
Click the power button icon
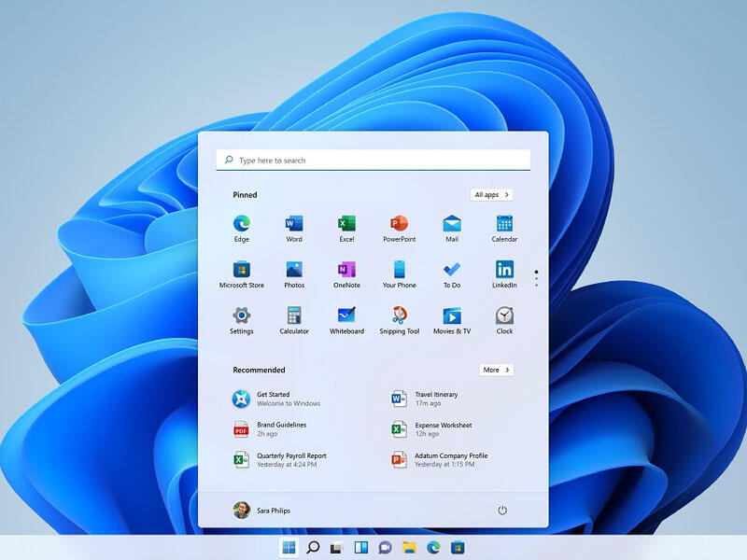(502, 511)
